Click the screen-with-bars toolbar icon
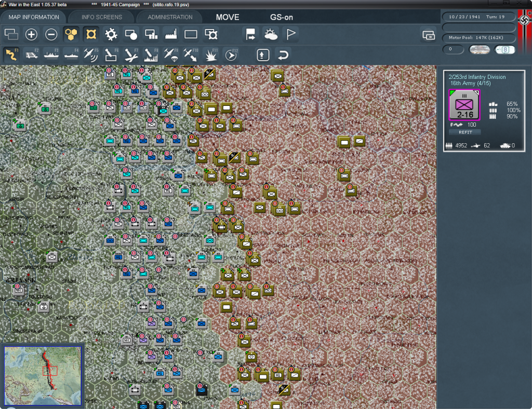Screen dimensions: 532x409 click(151, 34)
